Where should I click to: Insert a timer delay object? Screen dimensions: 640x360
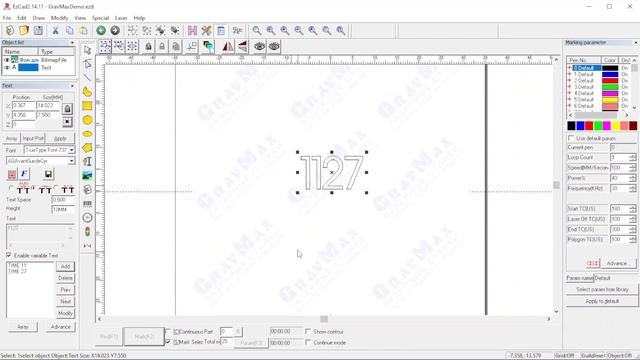tap(87, 218)
